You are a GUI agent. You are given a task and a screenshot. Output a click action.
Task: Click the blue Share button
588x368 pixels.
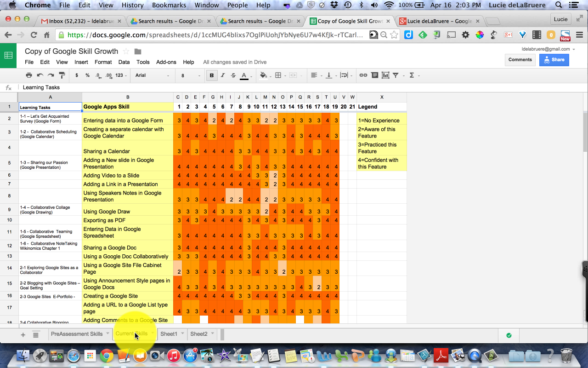[554, 60]
